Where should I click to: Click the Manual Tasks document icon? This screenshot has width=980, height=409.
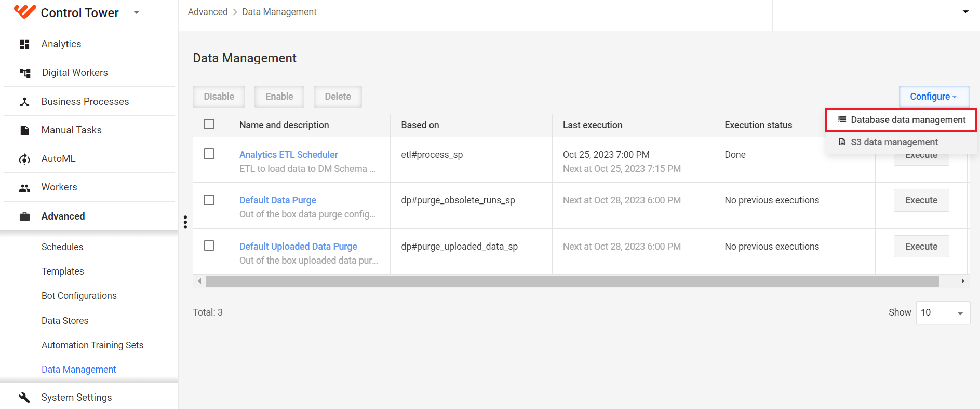coord(24,130)
